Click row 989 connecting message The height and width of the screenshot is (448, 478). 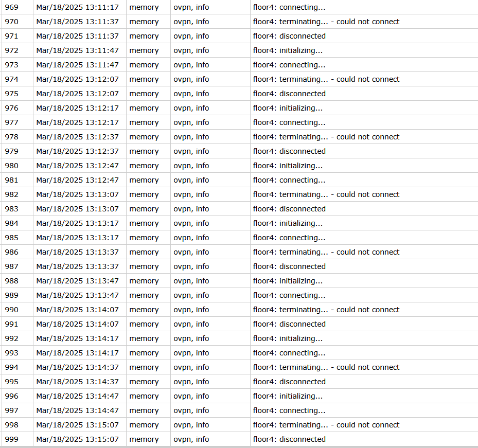click(x=289, y=295)
